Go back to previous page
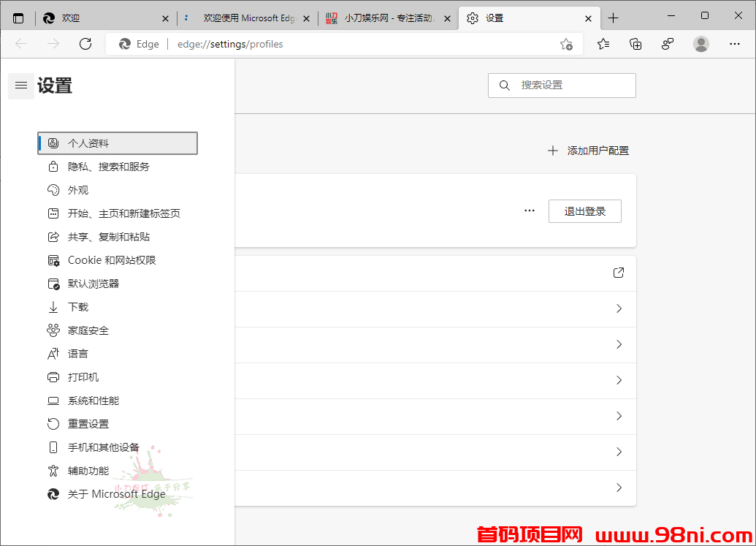 [21, 44]
